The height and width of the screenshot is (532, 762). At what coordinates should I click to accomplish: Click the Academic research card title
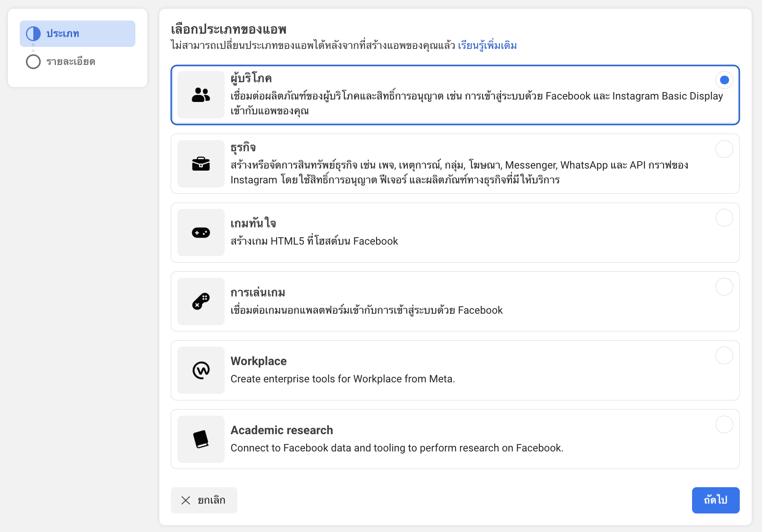(x=282, y=430)
